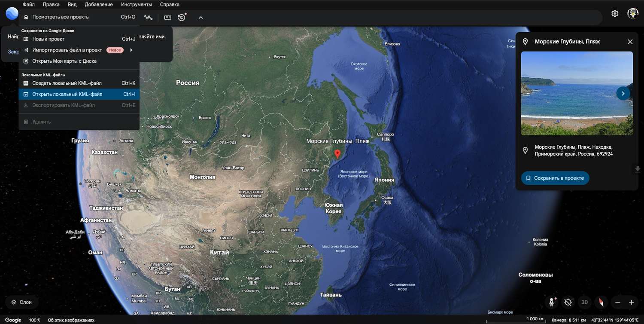Choose Создать локальный KML-файл
This screenshot has height=324, width=644.
pos(79,83)
